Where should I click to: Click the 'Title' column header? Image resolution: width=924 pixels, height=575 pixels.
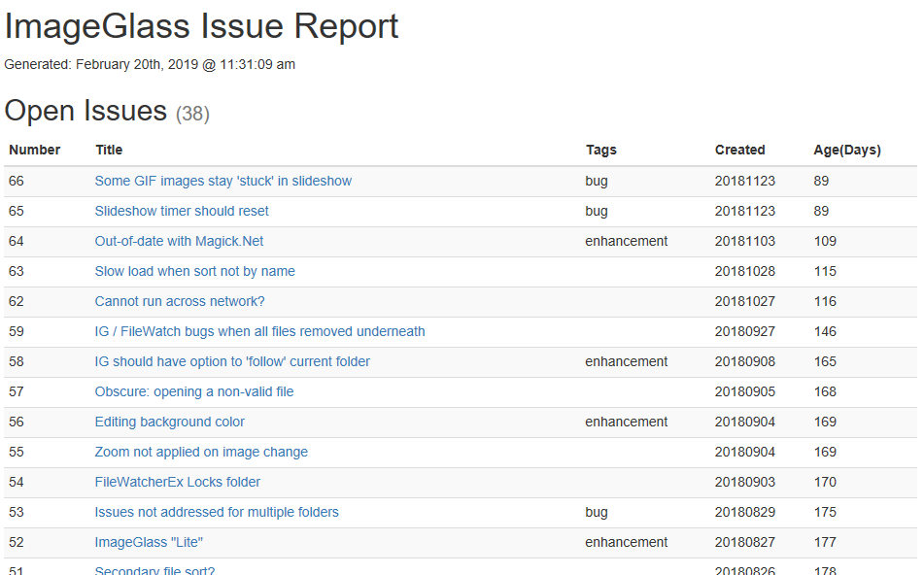[109, 150]
